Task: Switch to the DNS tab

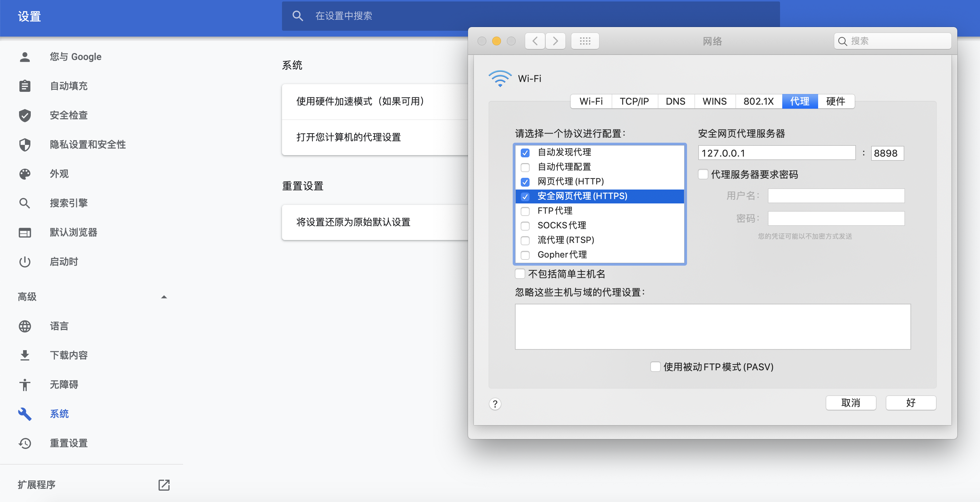Action: [676, 101]
